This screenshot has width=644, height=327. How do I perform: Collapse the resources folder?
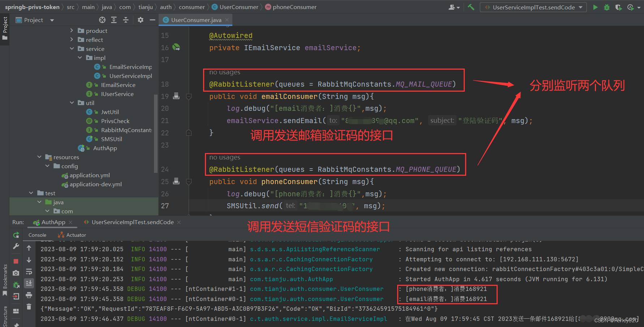(39, 157)
